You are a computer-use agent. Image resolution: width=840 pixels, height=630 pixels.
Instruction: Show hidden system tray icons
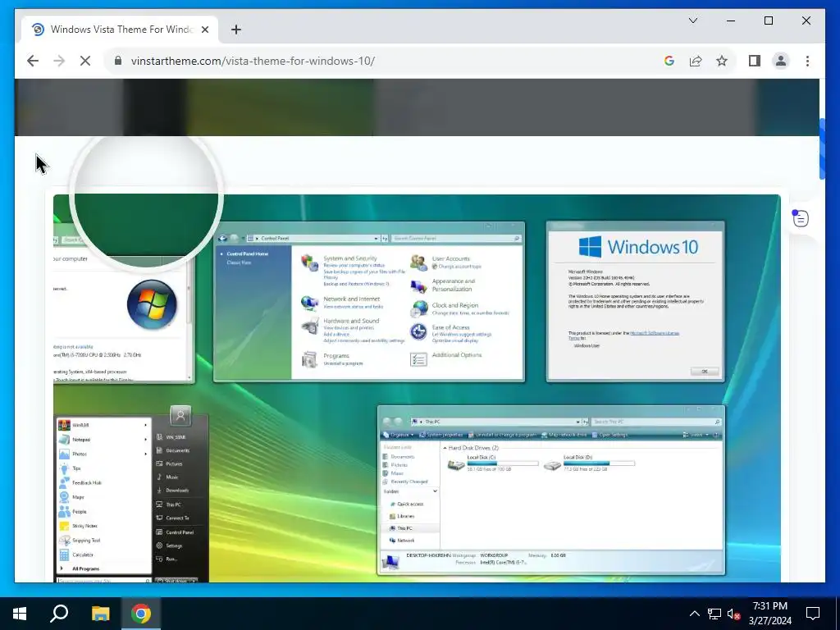(694, 614)
